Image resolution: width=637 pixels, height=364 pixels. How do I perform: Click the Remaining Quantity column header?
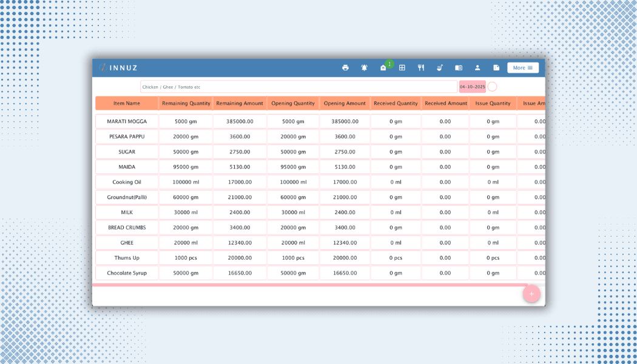click(x=186, y=103)
